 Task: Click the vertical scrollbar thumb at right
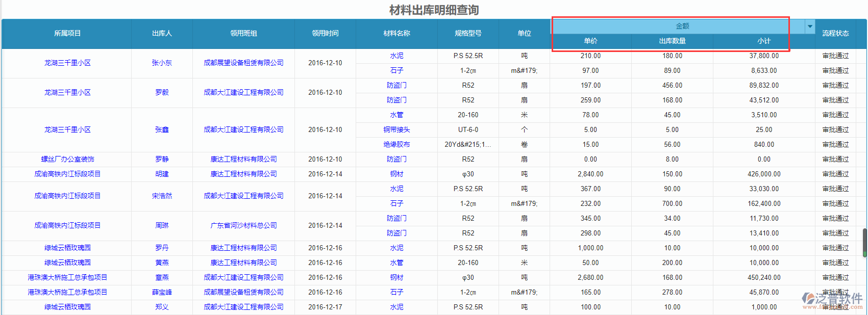pyautogui.click(x=864, y=243)
